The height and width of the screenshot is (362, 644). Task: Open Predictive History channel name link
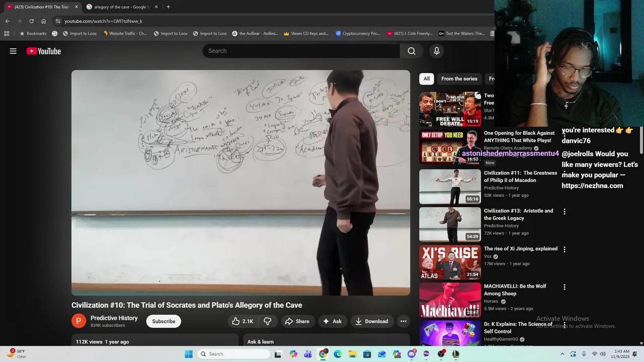click(x=114, y=318)
